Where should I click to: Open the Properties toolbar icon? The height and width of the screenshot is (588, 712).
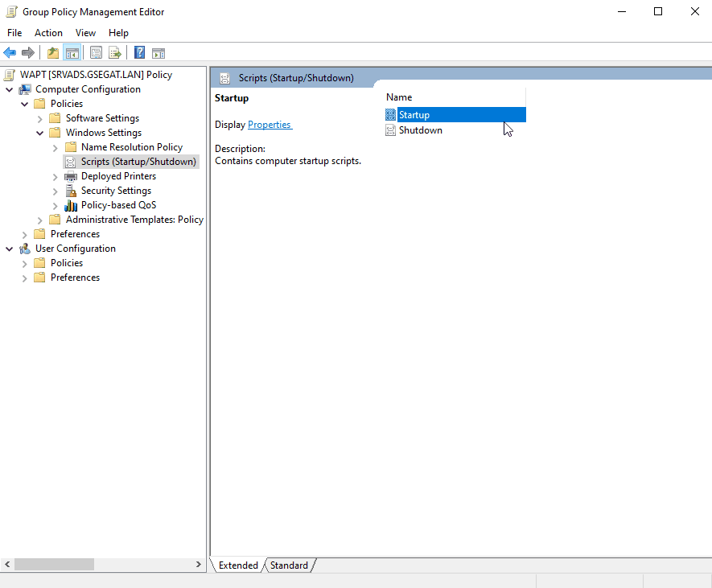coord(97,53)
